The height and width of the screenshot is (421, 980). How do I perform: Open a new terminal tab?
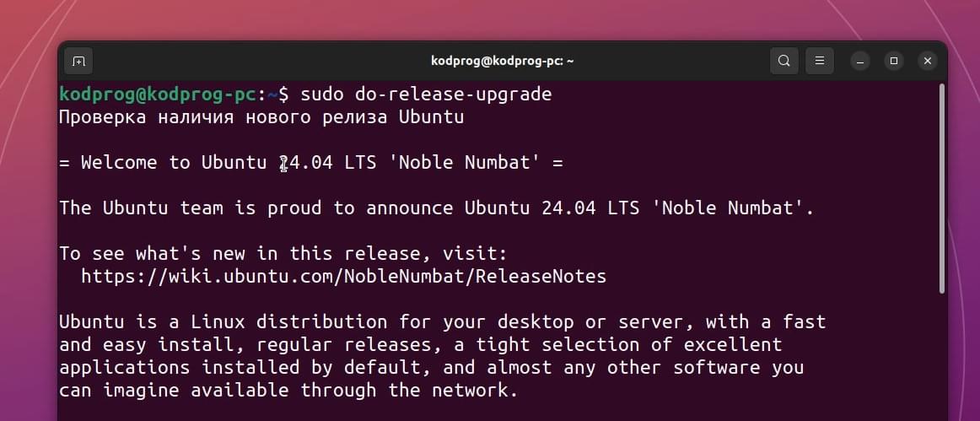point(78,61)
